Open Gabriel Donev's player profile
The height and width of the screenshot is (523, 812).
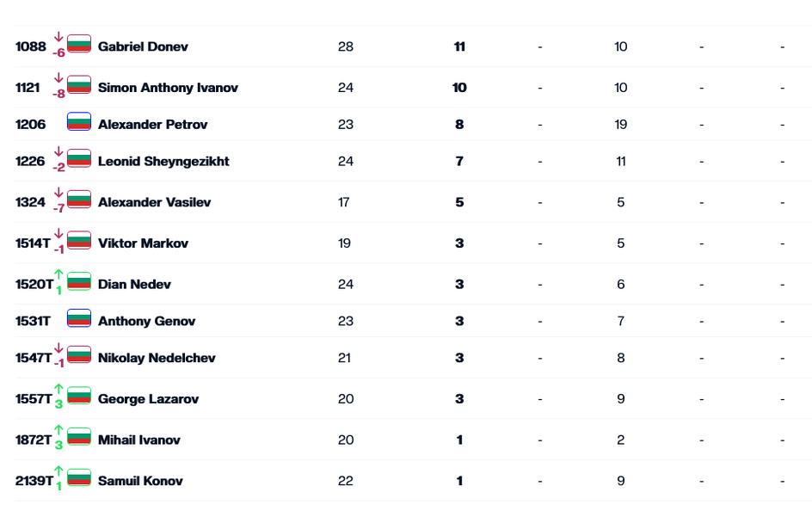(143, 46)
